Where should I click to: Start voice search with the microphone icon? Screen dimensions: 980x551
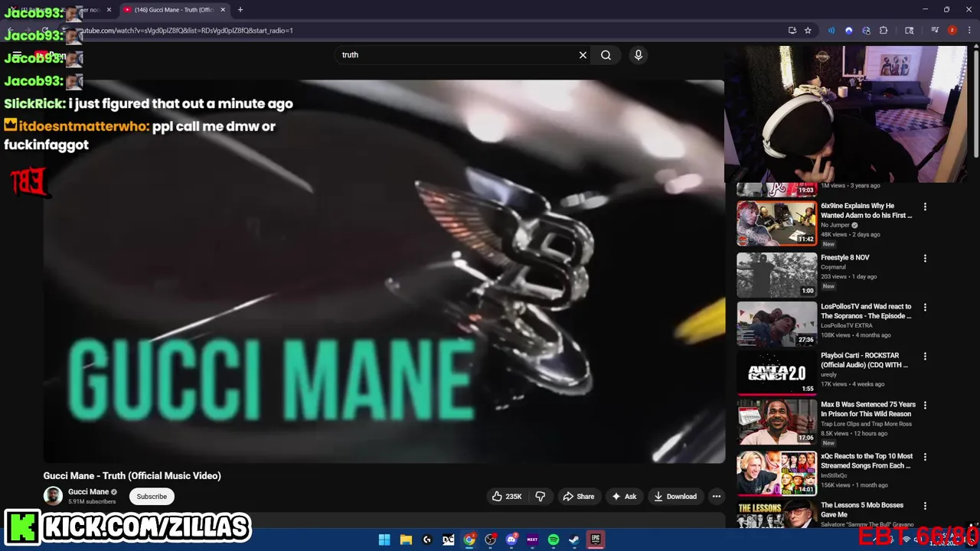[x=638, y=55]
